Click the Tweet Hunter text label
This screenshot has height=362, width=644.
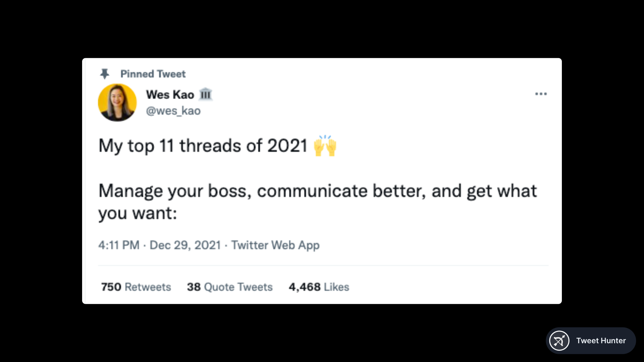click(x=601, y=341)
